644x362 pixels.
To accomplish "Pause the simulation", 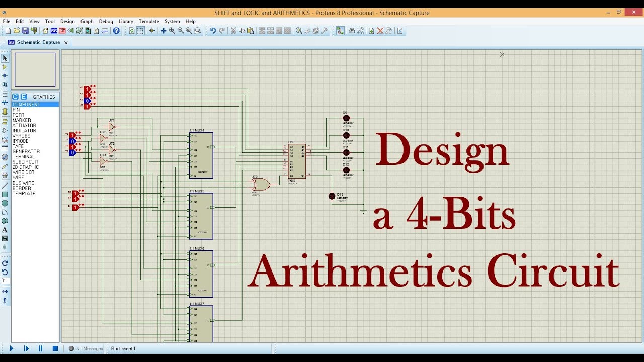I will point(41,348).
